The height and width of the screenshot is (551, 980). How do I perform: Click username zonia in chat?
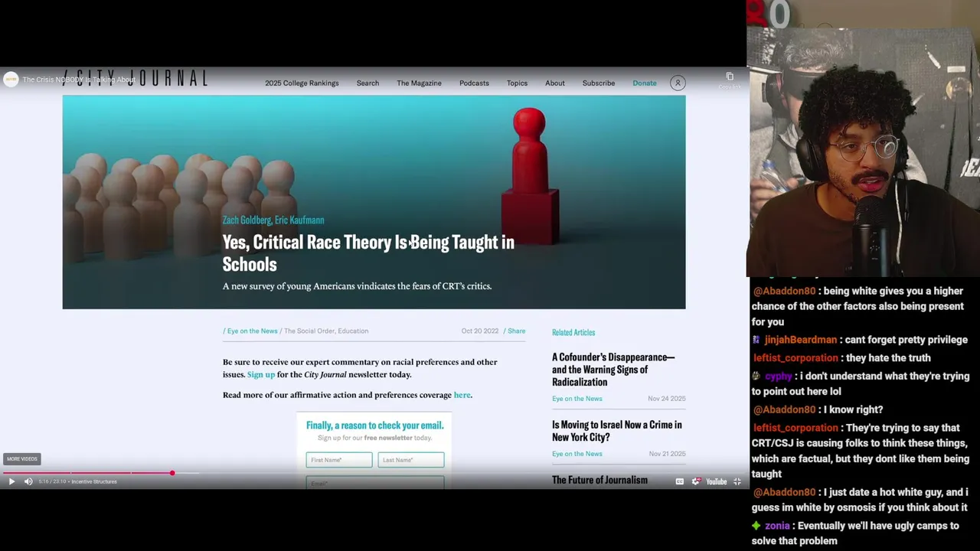(777, 526)
